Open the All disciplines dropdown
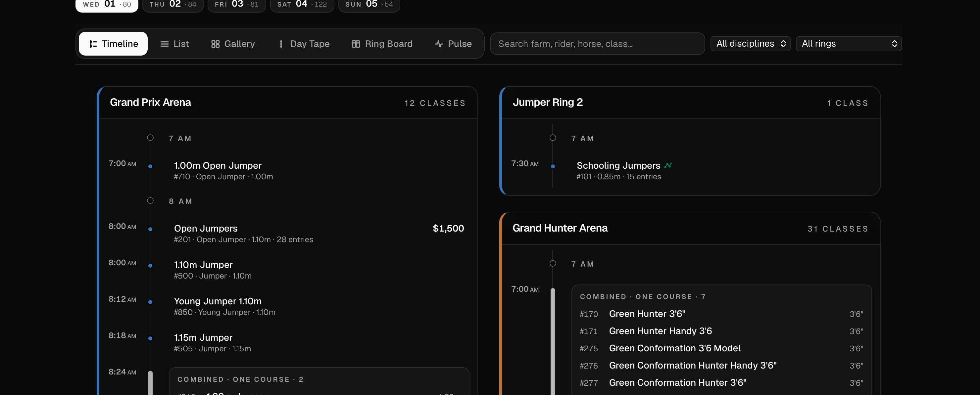980x395 pixels. [750, 44]
